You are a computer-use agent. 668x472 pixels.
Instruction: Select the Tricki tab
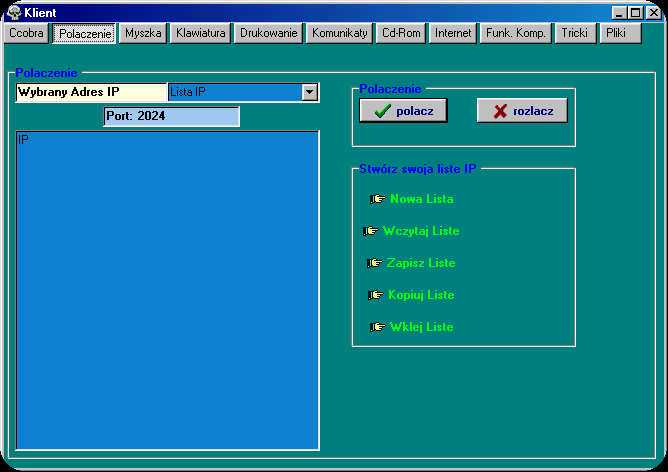tap(574, 33)
